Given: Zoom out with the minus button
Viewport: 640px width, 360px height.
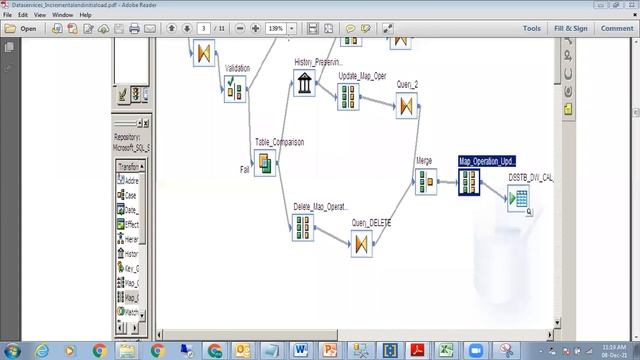Looking at the screenshot, I should pyautogui.click(x=240, y=29).
